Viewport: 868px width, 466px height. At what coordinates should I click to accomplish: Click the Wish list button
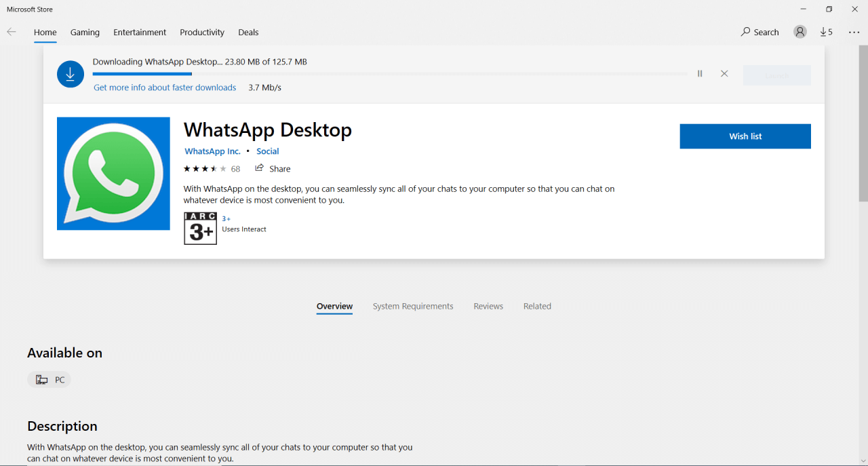(745, 136)
